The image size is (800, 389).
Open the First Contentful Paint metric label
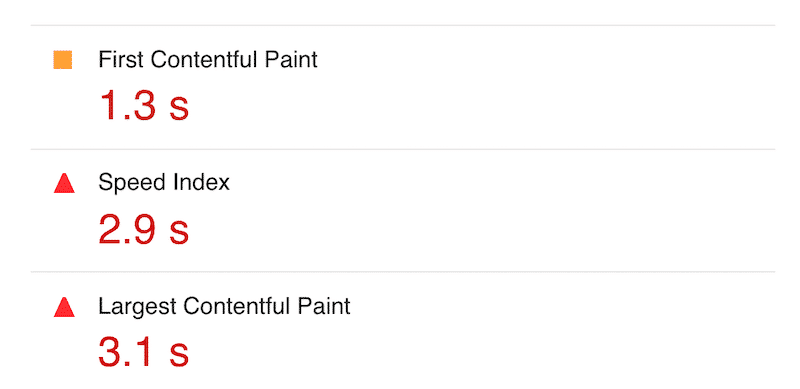coord(208,60)
